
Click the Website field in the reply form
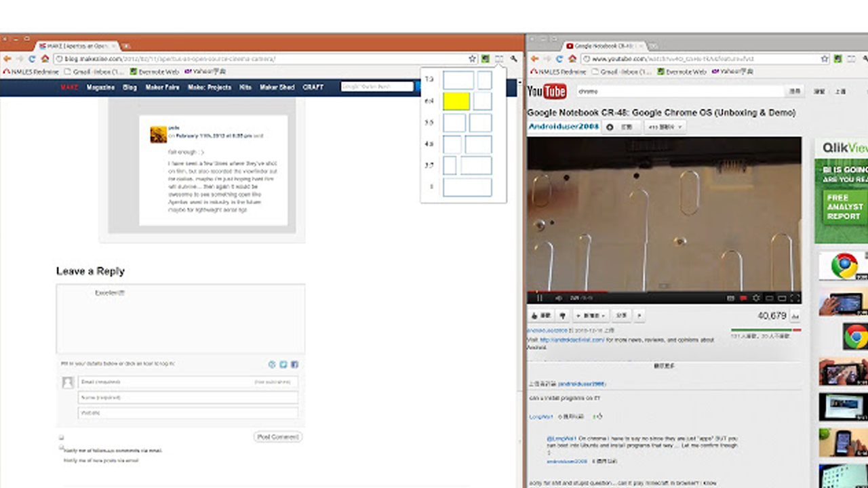point(188,413)
